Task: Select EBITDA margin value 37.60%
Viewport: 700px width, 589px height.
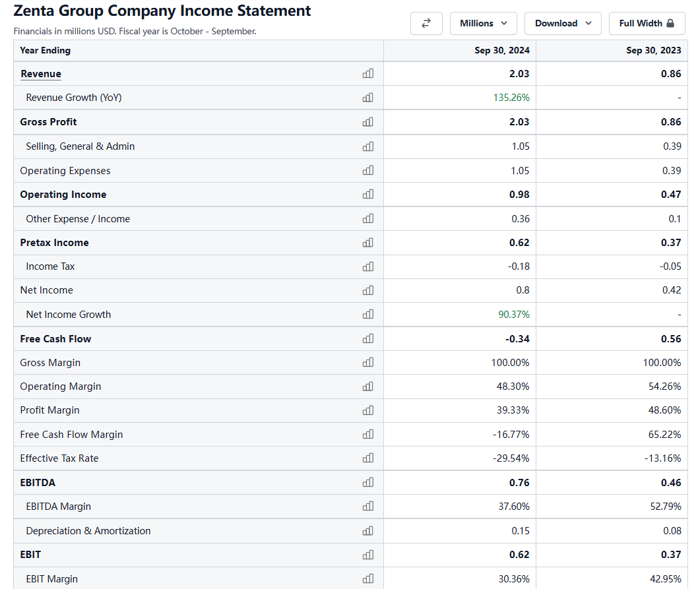Action: click(x=514, y=507)
